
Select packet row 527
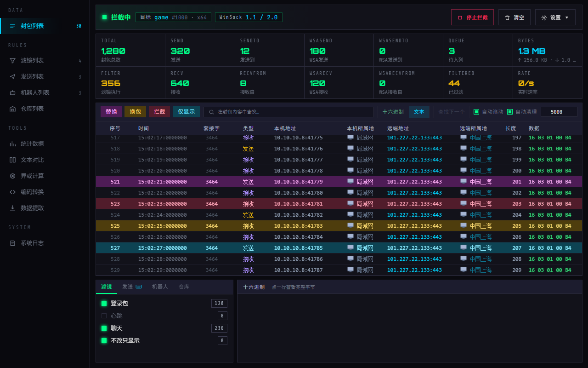click(x=339, y=248)
